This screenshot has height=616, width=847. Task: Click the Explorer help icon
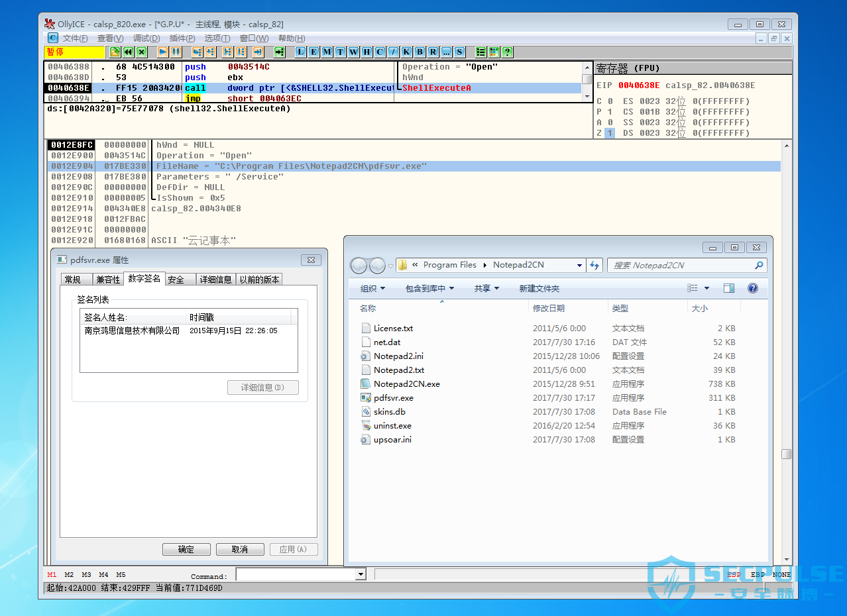click(753, 288)
